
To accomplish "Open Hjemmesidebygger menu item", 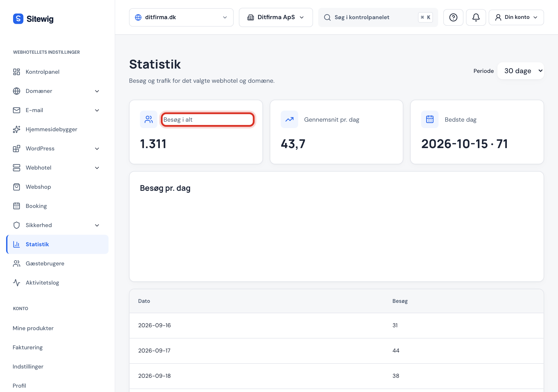I will [x=57, y=129].
